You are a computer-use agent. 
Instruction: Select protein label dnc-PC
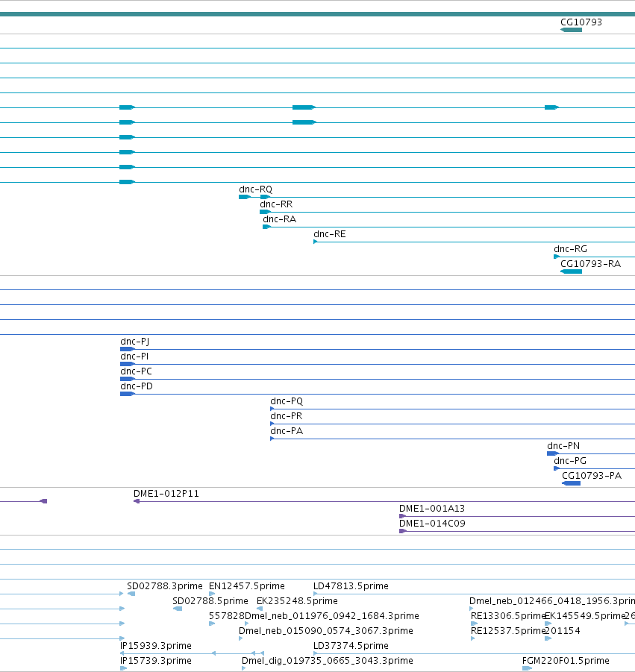pos(136,371)
